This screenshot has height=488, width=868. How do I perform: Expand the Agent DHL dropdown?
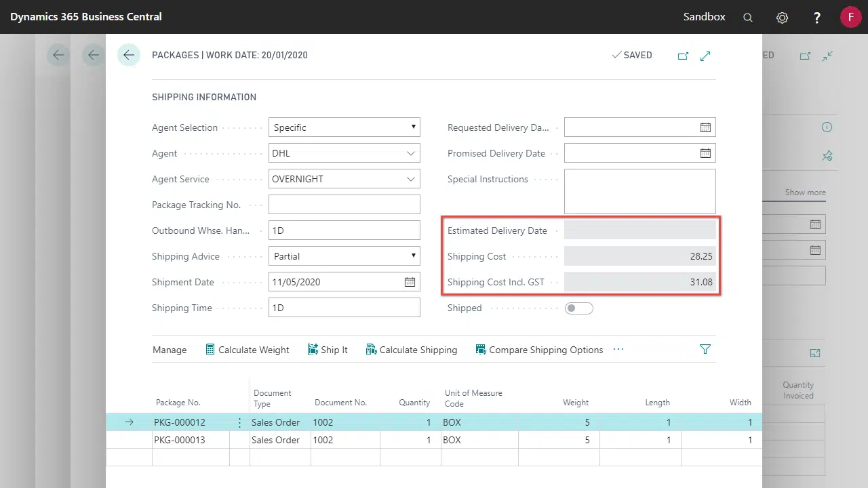coord(411,153)
